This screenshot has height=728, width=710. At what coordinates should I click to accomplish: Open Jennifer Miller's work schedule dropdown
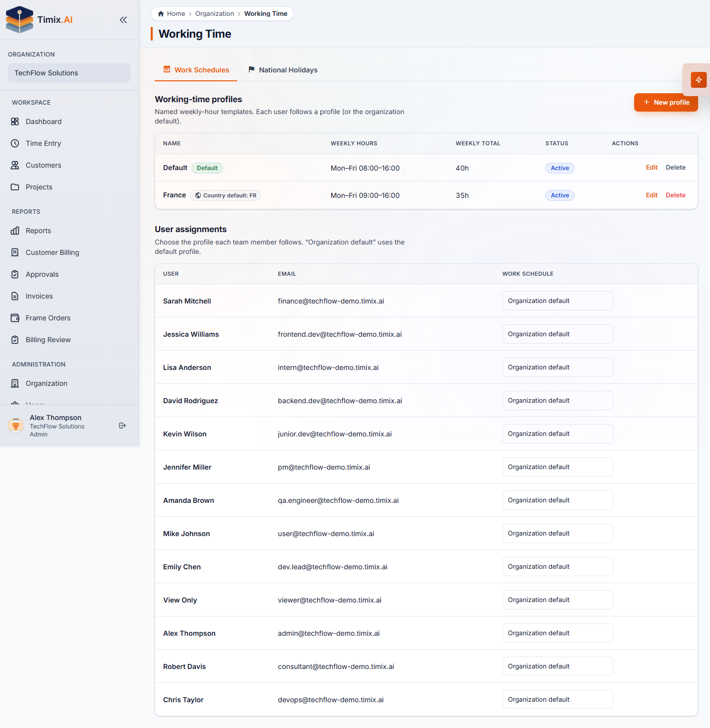pos(558,467)
